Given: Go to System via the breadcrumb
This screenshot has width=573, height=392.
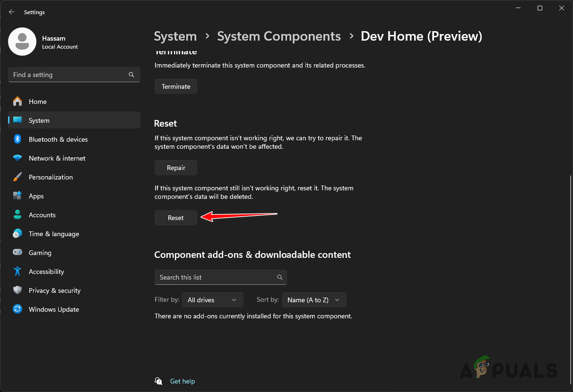Looking at the screenshot, I should pos(175,36).
